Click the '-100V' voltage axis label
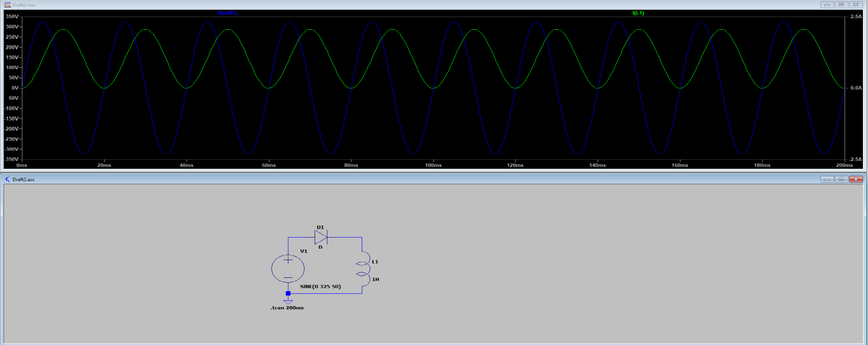Viewport: 868px width, 345px height. pos(11,108)
